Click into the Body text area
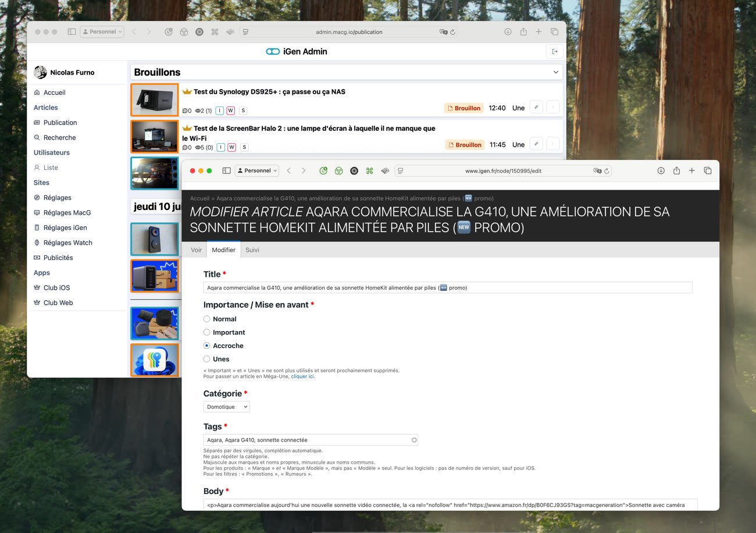756x533 pixels. pyautogui.click(x=450, y=504)
